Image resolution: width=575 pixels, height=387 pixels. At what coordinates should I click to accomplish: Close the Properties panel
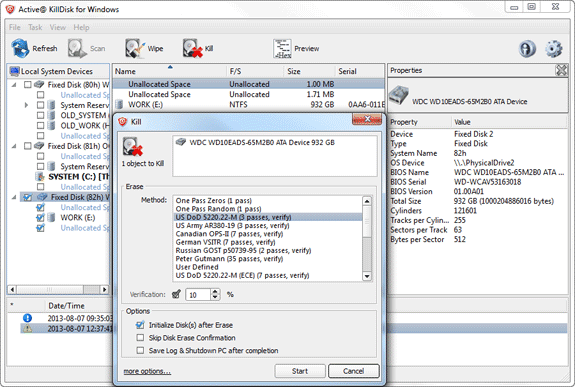coord(561,70)
